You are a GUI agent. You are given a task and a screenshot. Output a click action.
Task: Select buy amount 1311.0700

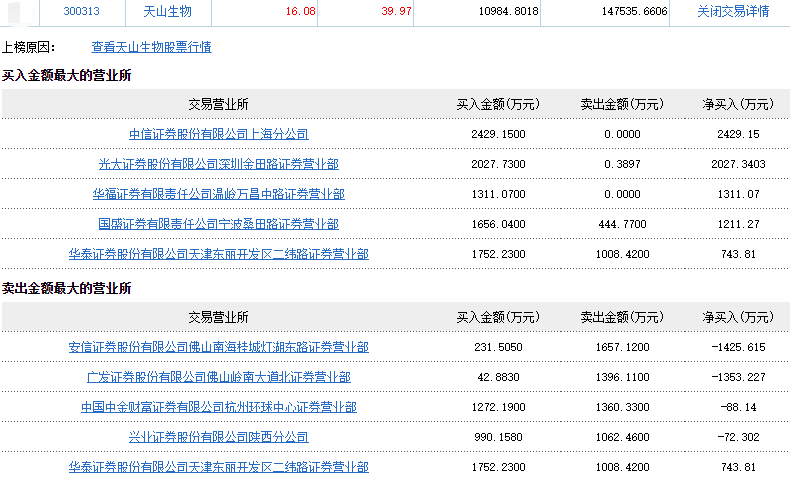click(x=498, y=194)
